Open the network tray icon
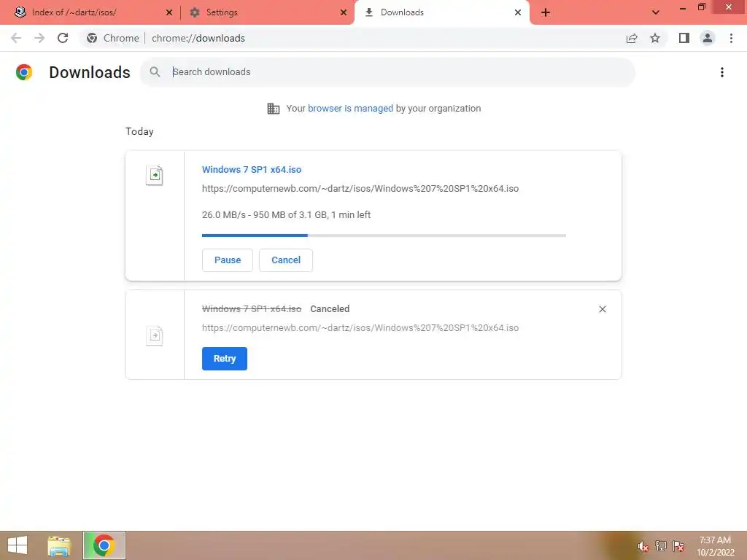Image resolution: width=747 pixels, height=560 pixels. pos(660,546)
